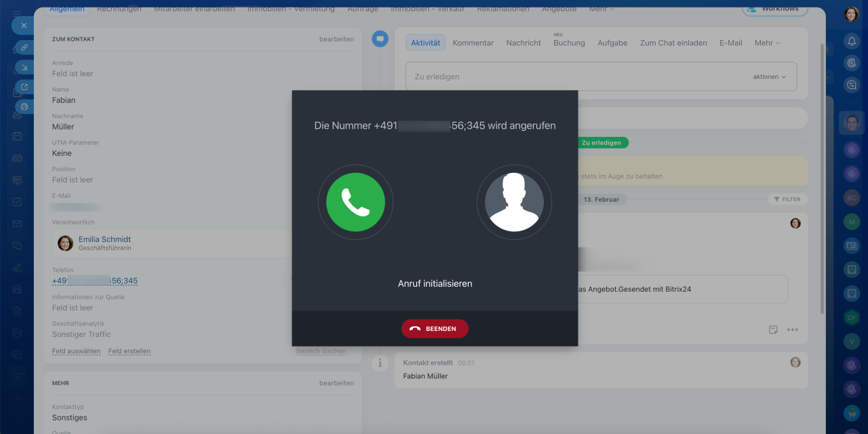Viewport: 868px width, 434px height.
Task: Click the blue chat bubble timeline icon
Action: [380, 39]
